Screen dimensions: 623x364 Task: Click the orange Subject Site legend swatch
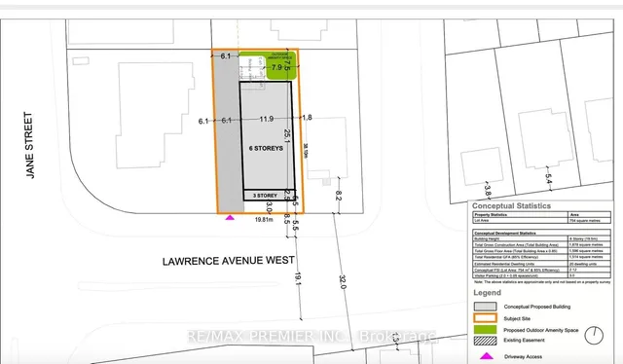[x=485, y=318]
